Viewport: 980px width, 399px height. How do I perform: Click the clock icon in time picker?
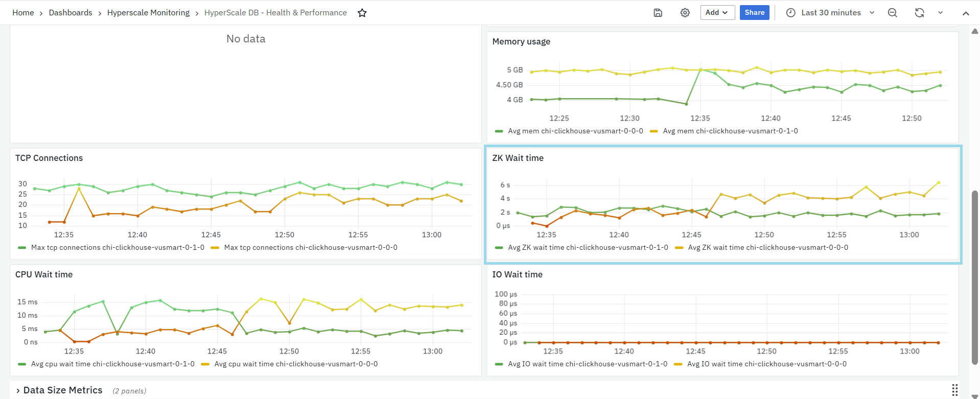pyautogui.click(x=790, y=13)
